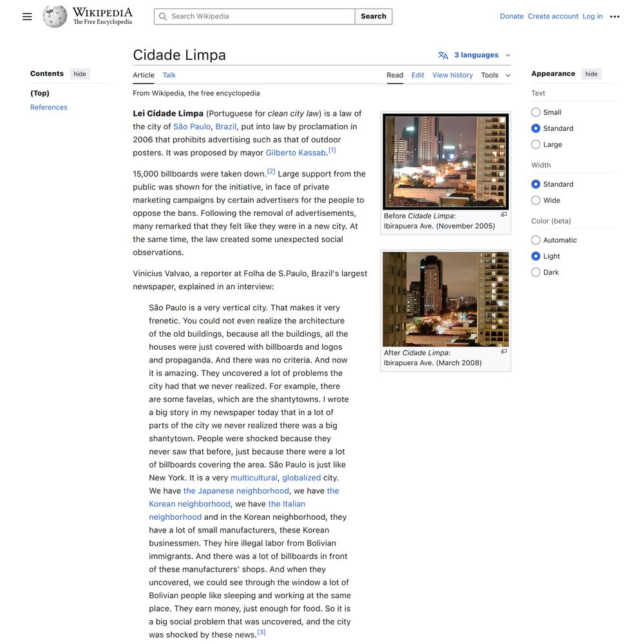Select Standard text size
The height and width of the screenshot is (644, 644).
tap(536, 128)
